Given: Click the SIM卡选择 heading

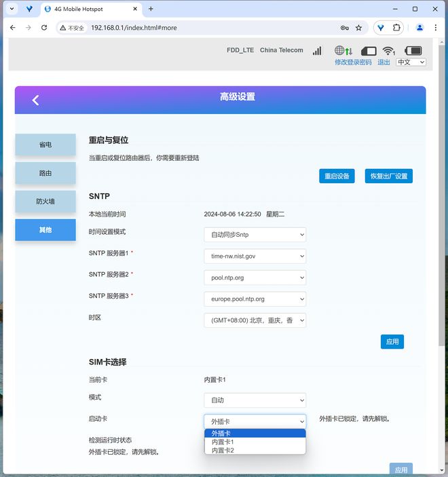Looking at the screenshot, I should point(107,362).
